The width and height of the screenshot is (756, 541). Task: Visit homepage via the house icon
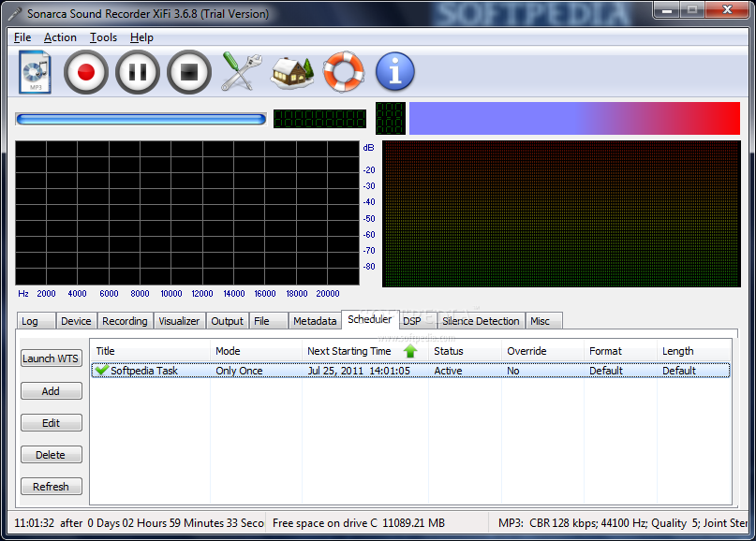coord(292,73)
